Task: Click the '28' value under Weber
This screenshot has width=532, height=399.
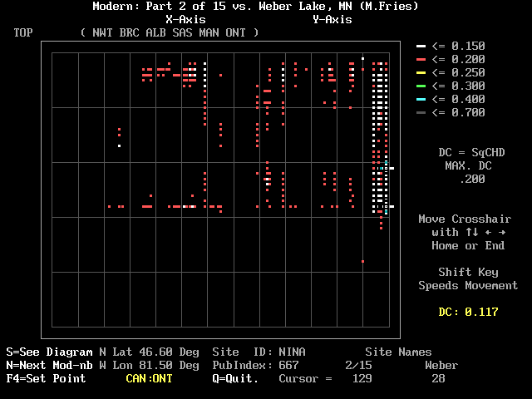Action: point(438,379)
